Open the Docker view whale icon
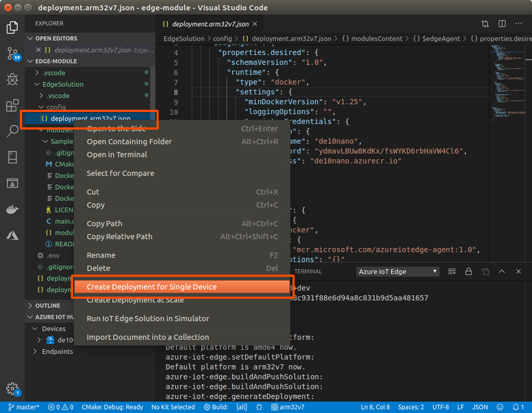Viewport: 532px width, 413px height. click(12, 209)
